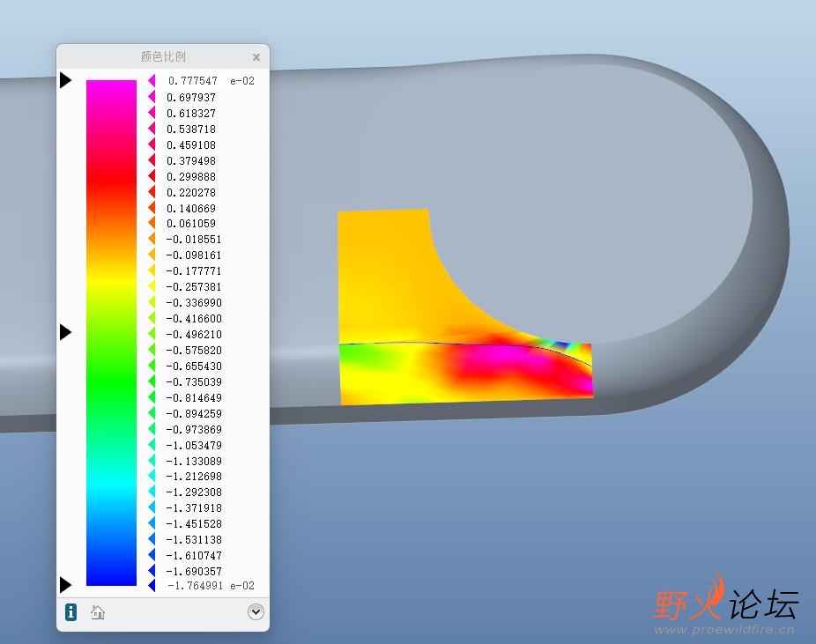The width and height of the screenshot is (816, 644).
Task: Click the info icon in the legend footer
Action: point(70,611)
